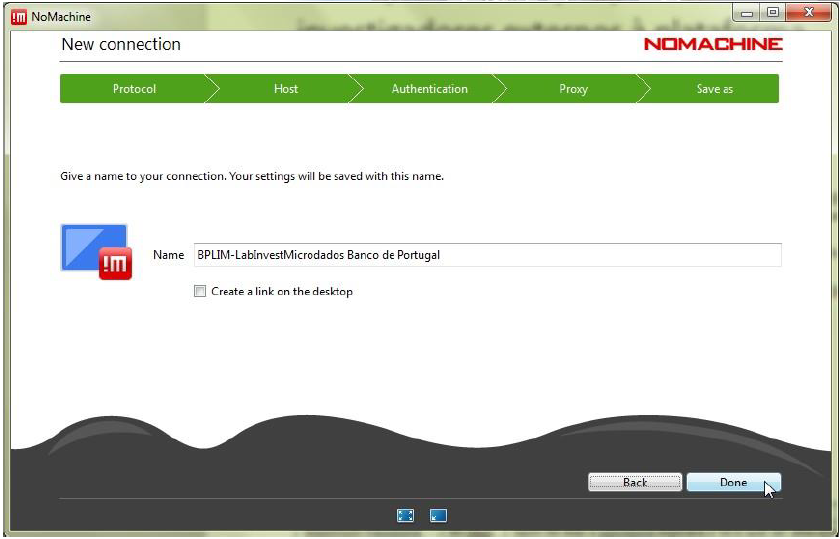Maximize the NoMachine window
This screenshot has height=539, width=840.
click(x=773, y=13)
